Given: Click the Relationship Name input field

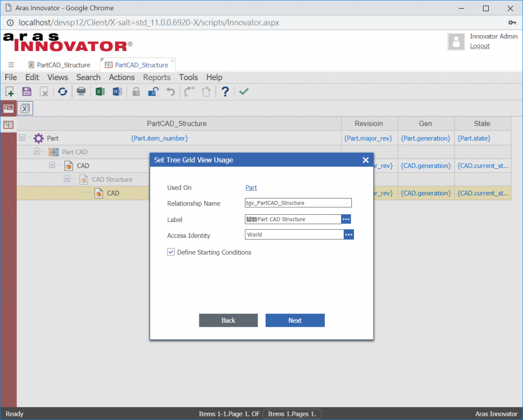Looking at the screenshot, I should [x=298, y=203].
